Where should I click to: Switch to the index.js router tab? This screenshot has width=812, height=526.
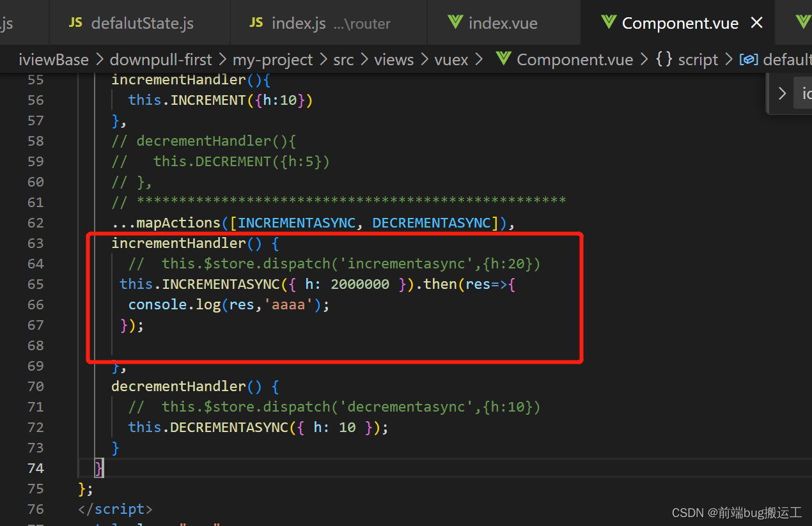tap(320, 24)
